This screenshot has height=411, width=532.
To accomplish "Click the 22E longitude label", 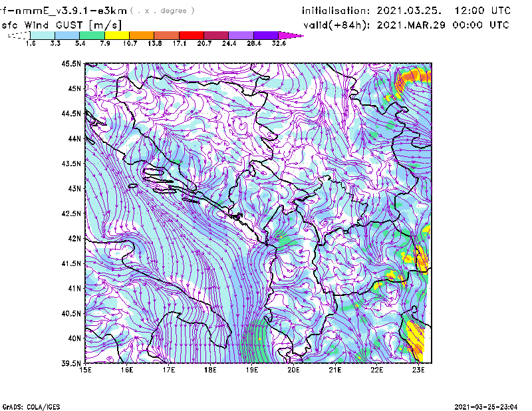I will tap(376, 370).
